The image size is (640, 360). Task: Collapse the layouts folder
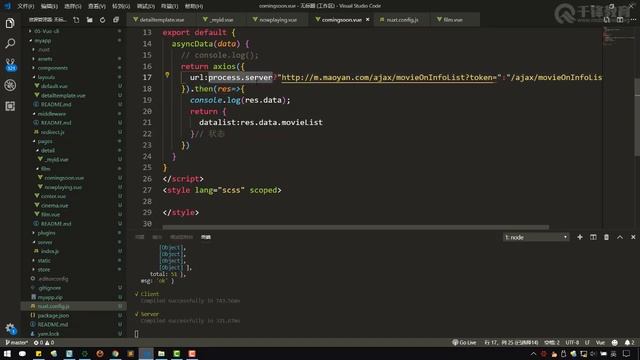pos(46,77)
